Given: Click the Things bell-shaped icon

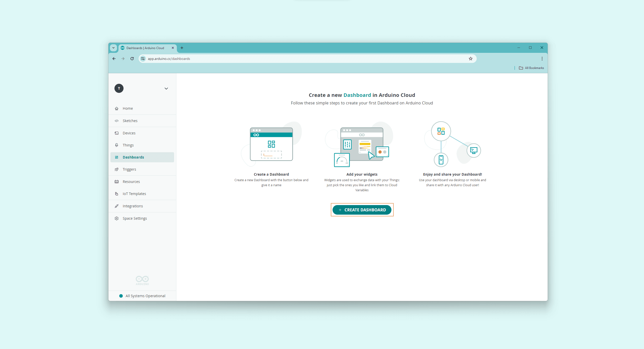Looking at the screenshot, I should tap(116, 145).
